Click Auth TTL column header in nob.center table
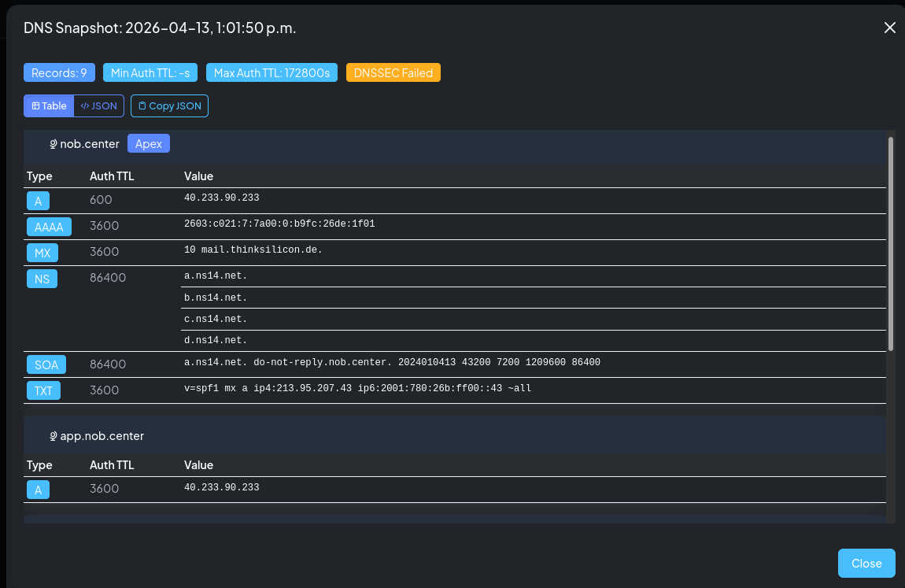Viewport: 905px width, 588px height. point(112,176)
